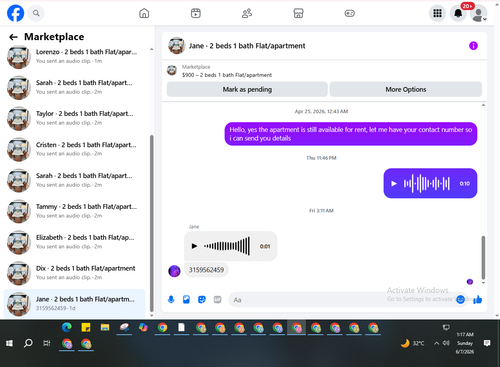Click the sent audio waveform
Screen dimensions: 500x367
(x=427, y=183)
